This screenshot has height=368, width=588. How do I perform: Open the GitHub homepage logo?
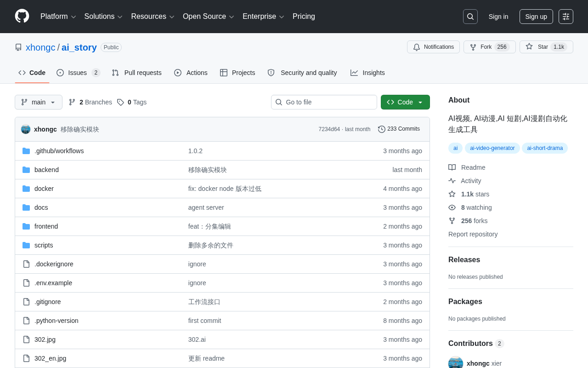pyautogui.click(x=22, y=16)
